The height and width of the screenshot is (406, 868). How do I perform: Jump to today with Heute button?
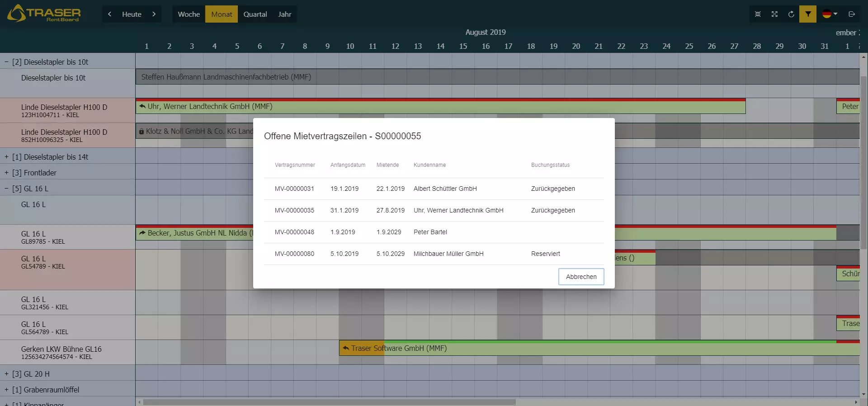pyautogui.click(x=132, y=14)
